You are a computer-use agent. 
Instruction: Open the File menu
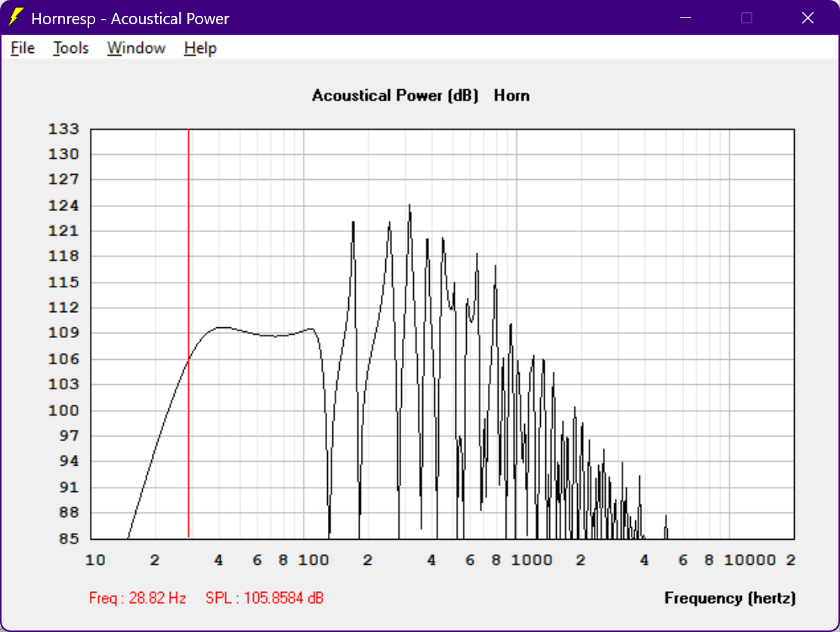23,48
